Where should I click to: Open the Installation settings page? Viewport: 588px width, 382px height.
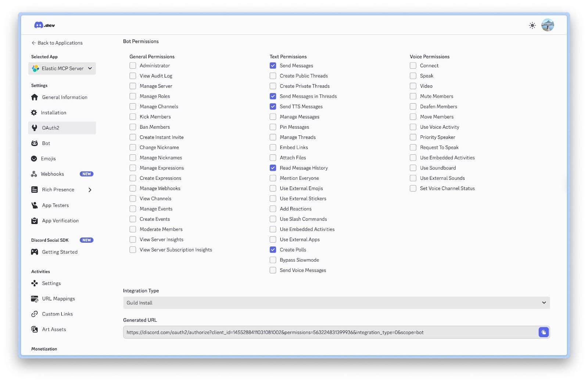pos(53,113)
